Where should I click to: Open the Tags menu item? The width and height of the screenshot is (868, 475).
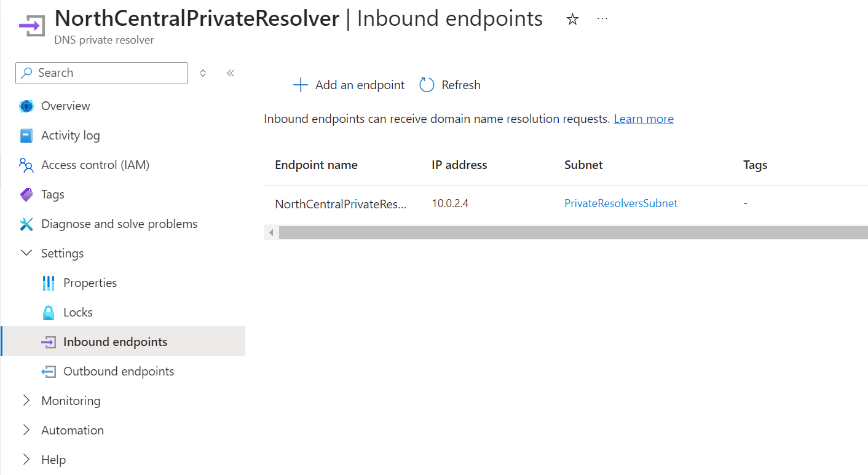click(x=53, y=194)
